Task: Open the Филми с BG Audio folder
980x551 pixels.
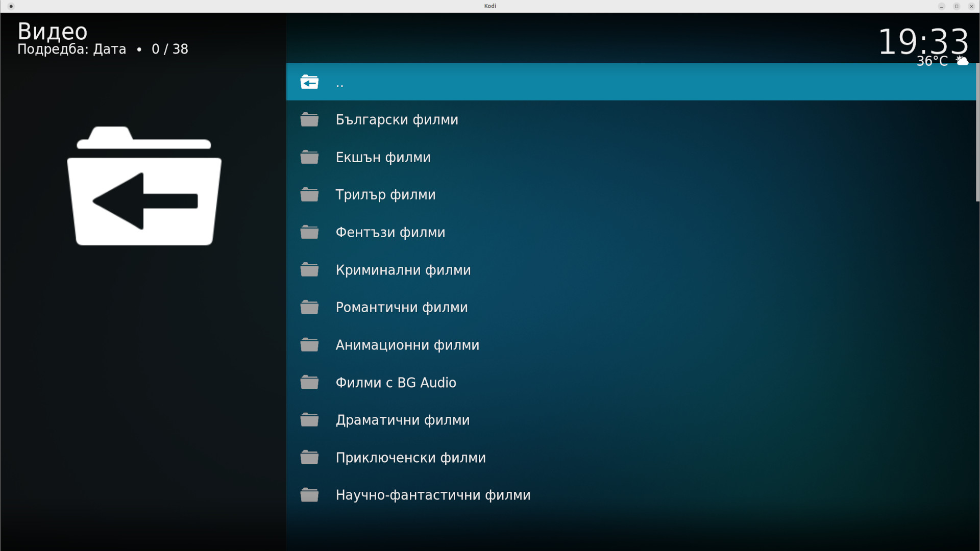Action: click(x=631, y=382)
